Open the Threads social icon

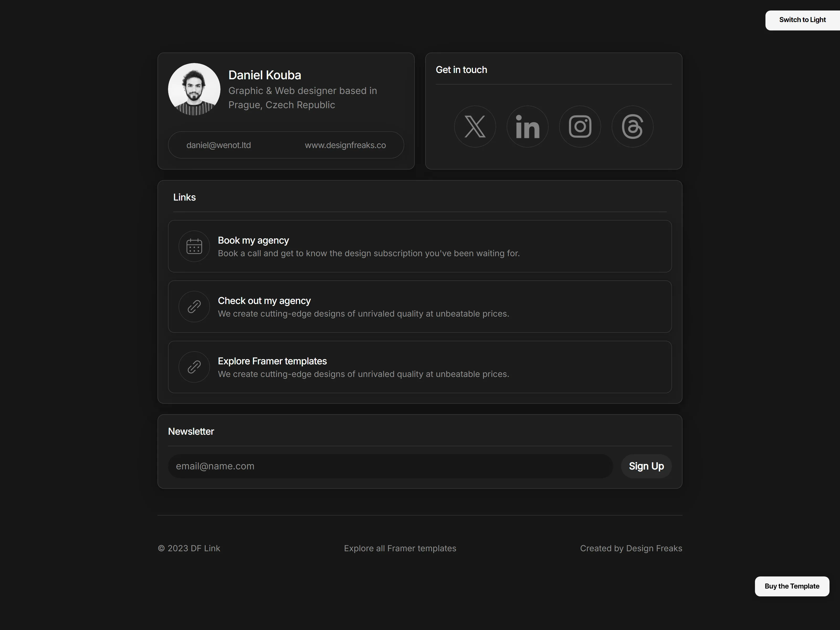632,127
